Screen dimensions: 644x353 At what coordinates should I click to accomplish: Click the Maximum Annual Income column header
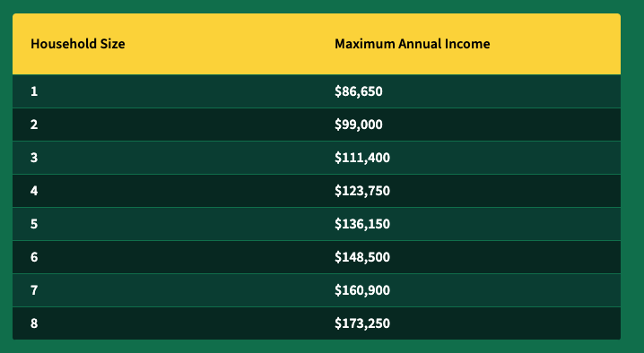click(x=412, y=44)
